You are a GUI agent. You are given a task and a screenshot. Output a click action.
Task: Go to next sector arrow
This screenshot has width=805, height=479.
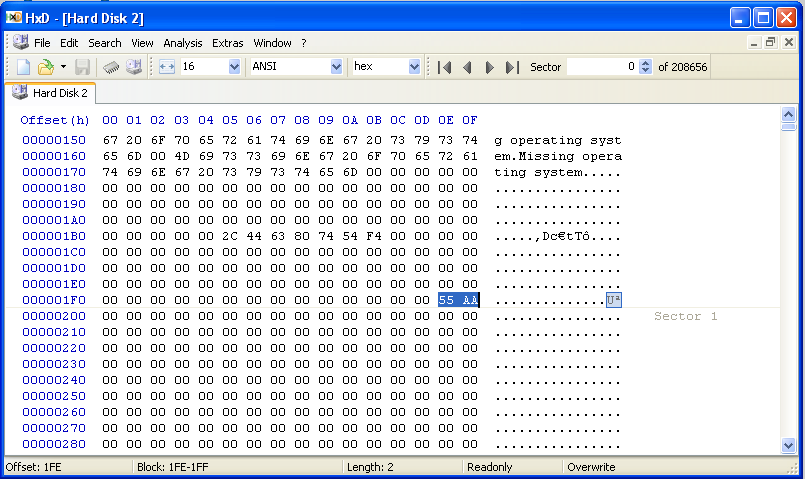[489, 67]
